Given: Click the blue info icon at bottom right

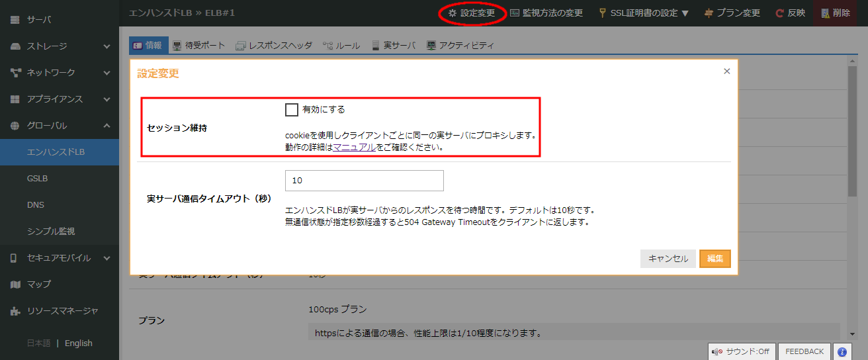Looking at the screenshot, I should click(x=842, y=351).
